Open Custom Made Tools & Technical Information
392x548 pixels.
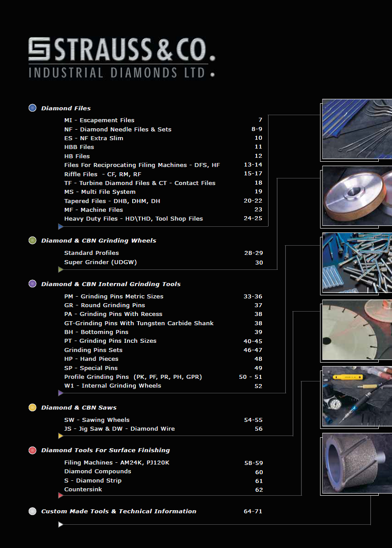tap(119, 511)
